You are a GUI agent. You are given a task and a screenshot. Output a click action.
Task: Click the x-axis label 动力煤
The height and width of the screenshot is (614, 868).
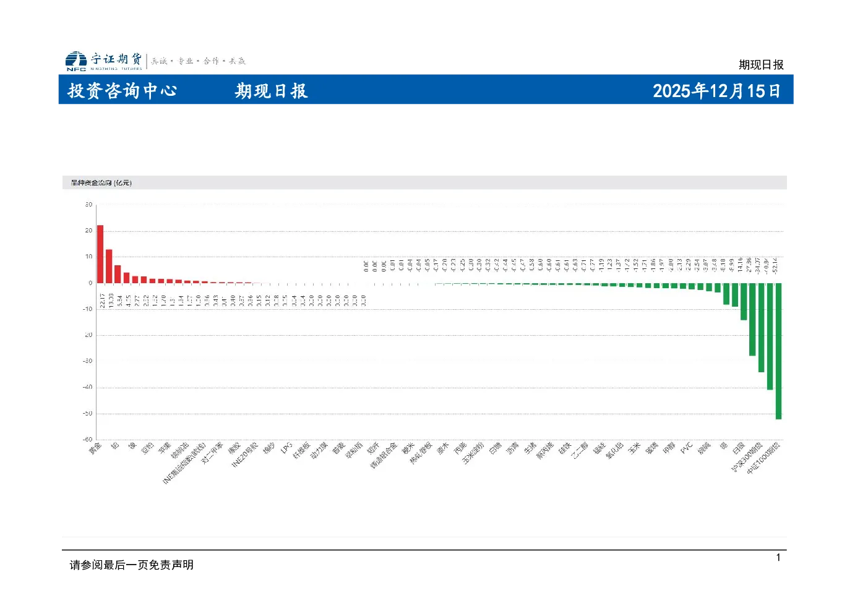click(319, 450)
